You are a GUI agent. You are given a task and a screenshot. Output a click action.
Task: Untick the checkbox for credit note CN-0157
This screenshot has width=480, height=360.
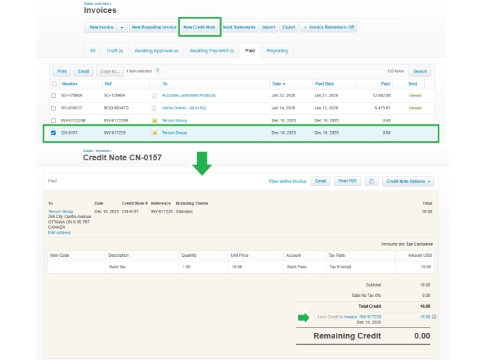pos(53,133)
